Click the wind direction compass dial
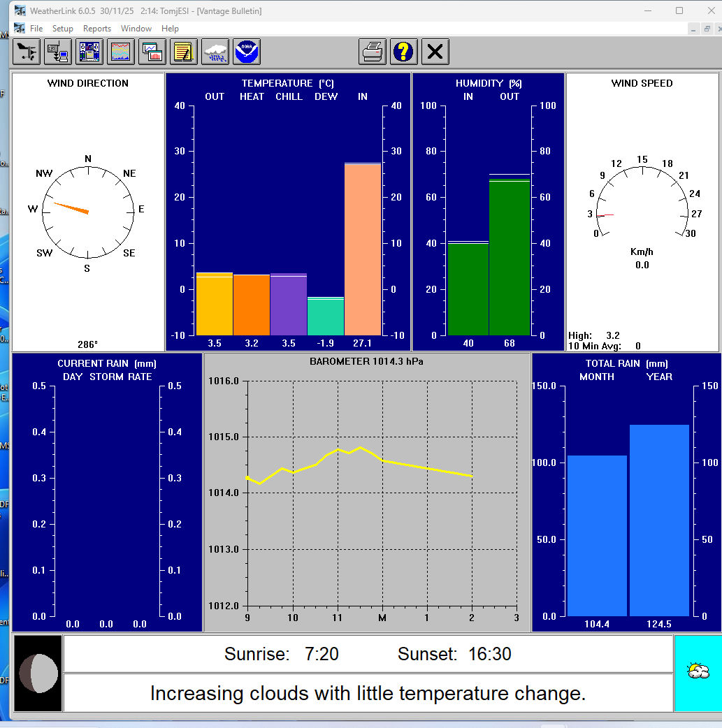 [x=87, y=212]
